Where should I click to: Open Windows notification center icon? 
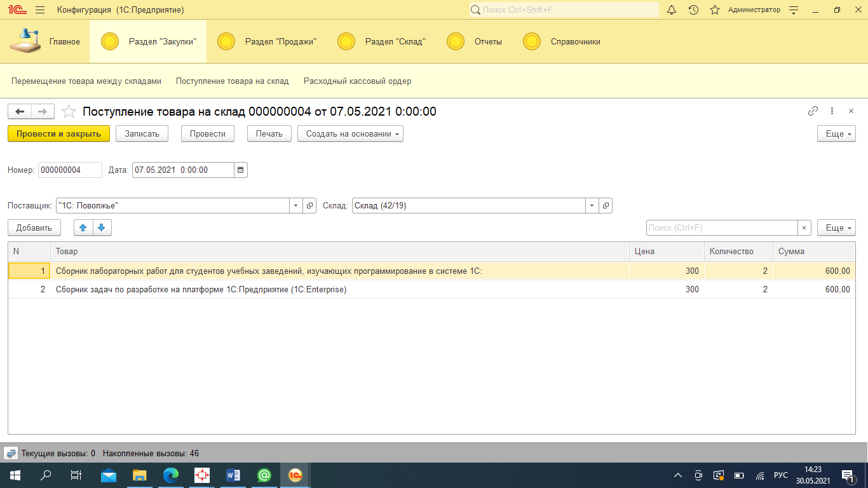tap(848, 475)
